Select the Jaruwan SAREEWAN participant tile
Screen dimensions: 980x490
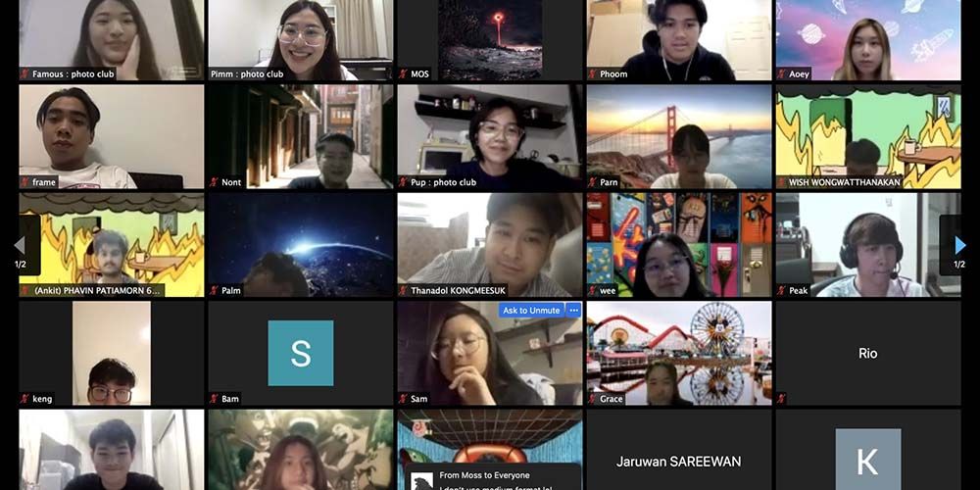(678, 461)
